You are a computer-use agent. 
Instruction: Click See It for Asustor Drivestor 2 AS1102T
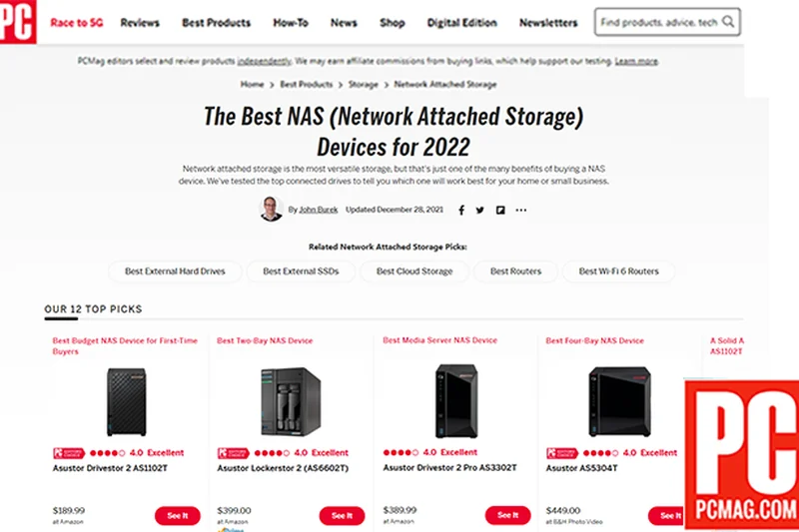pos(178,516)
